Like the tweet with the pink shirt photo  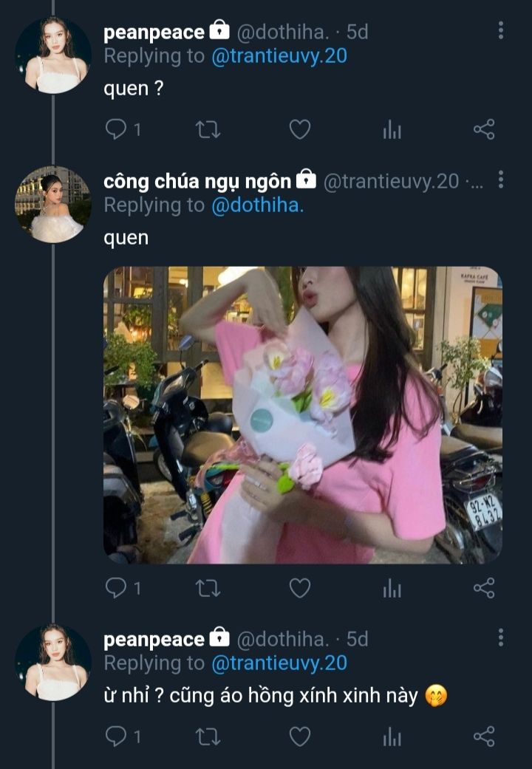(x=299, y=588)
